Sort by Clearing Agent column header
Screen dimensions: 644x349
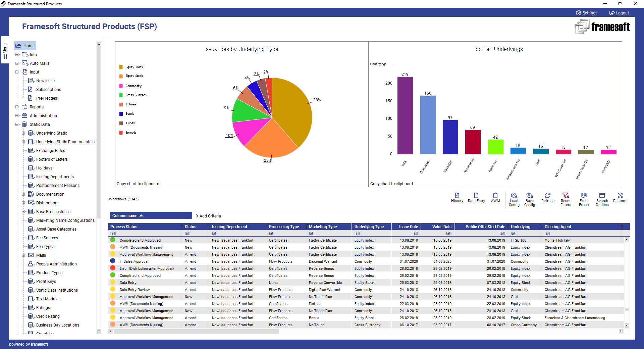[x=582, y=227]
